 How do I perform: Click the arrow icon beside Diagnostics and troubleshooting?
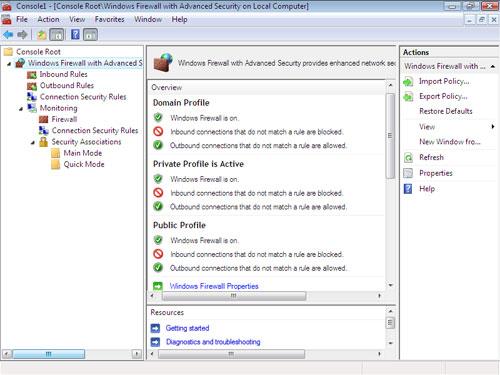coord(155,342)
